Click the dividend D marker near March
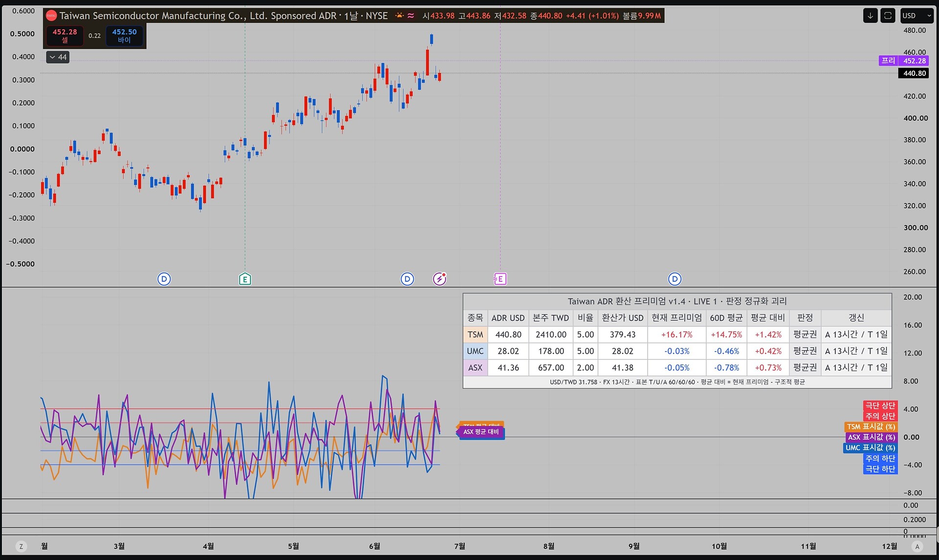The height and width of the screenshot is (560, 939). (x=164, y=279)
